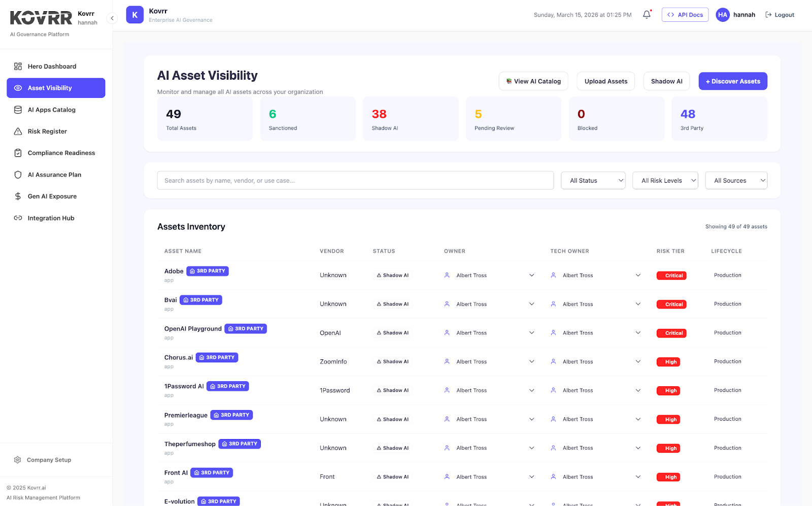Click the ASSET NAME column header
This screenshot has width=812, height=506.
tap(183, 251)
